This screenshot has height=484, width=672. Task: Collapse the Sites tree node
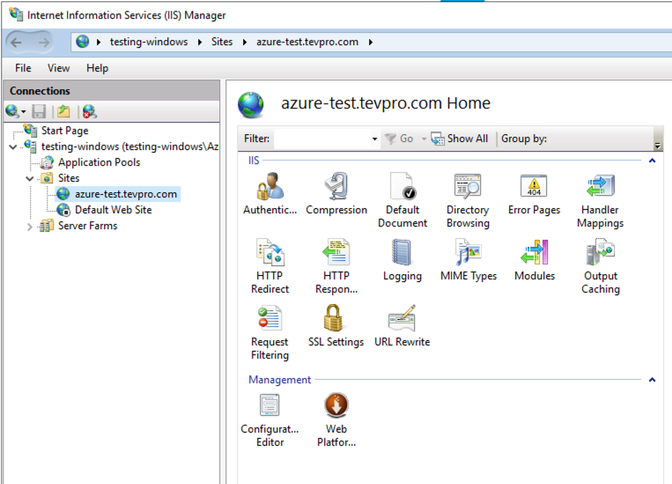coord(30,178)
